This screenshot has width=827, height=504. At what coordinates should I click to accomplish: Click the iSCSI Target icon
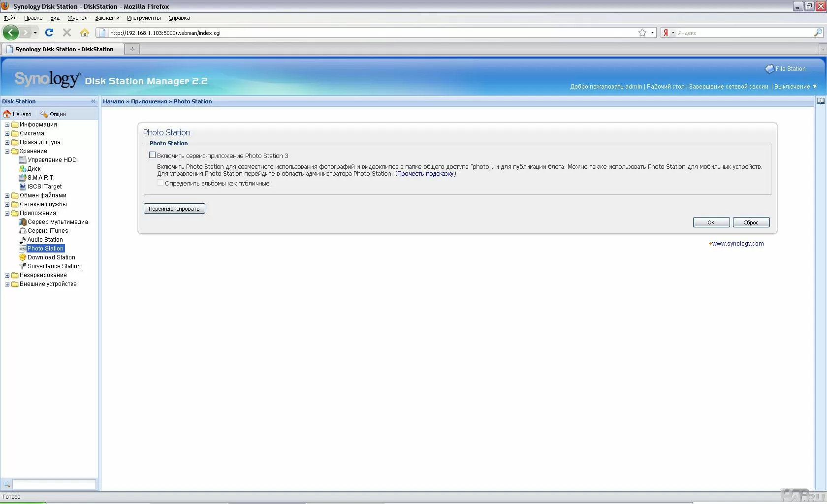pyautogui.click(x=22, y=187)
